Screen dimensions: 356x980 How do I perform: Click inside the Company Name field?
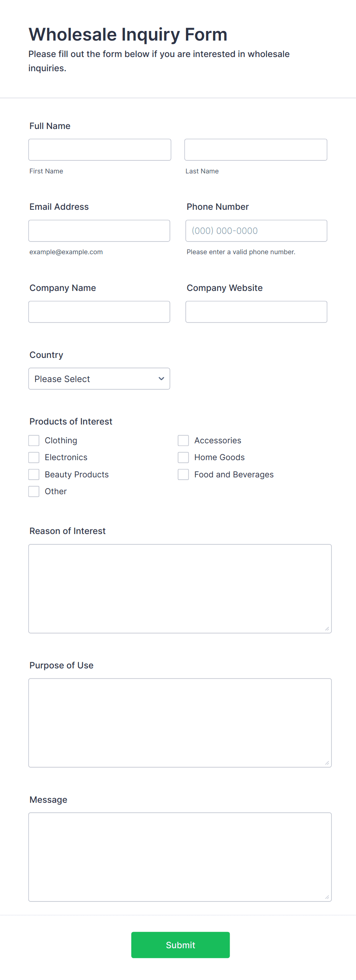pos(99,312)
